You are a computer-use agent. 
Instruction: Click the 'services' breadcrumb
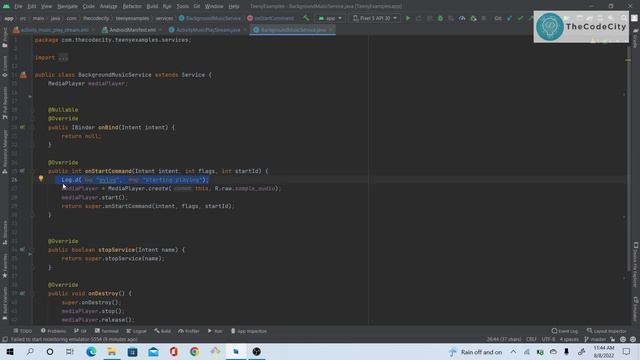pos(164,18)
